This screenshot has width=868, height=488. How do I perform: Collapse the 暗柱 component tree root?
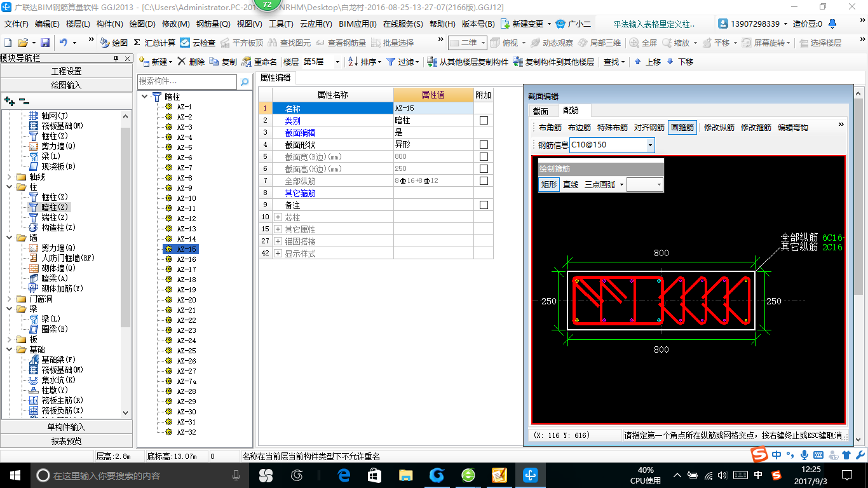point(146,97)
